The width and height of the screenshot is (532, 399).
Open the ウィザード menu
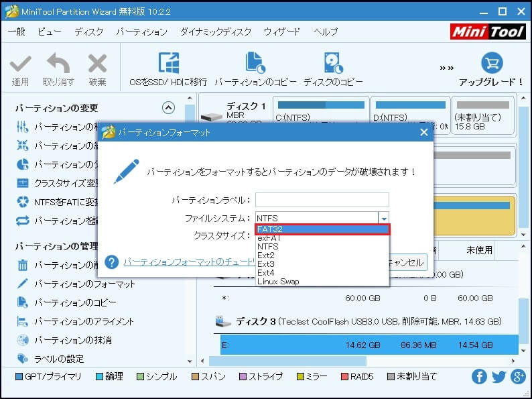click(x=282, y=32)
